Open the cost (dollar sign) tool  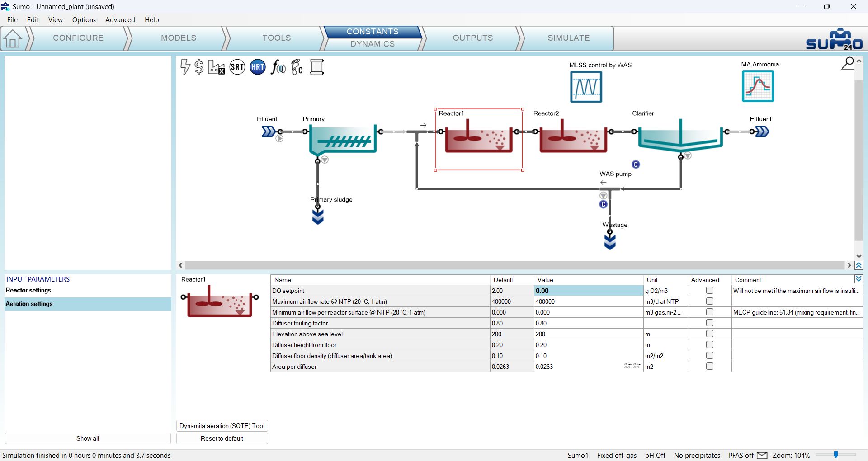[199, 67]
